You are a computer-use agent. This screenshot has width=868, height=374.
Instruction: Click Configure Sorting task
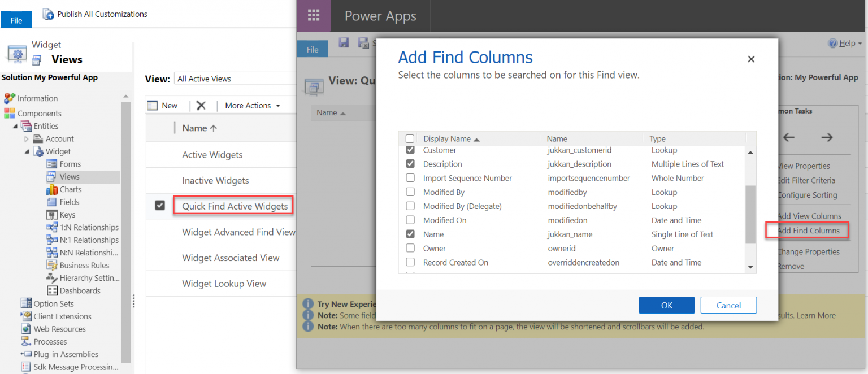[x=807, y=195]
